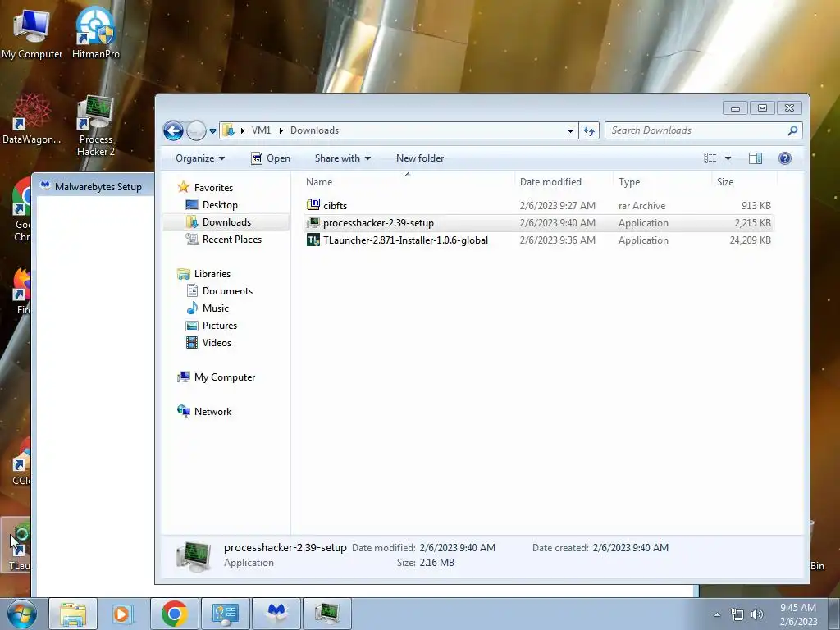
Task: Click the Downloads breadcrumb in address bar
Action: pyautogui.click(x=314, y=130)
